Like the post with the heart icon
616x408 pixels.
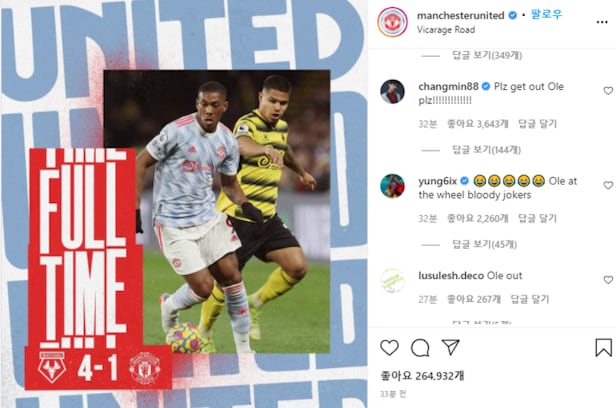click(389, 348)
